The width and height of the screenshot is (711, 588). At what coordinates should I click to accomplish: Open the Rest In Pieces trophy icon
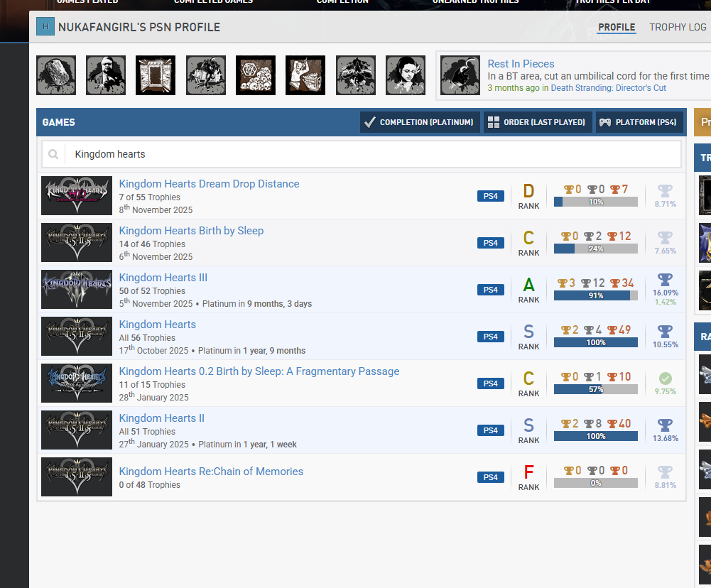460,75
